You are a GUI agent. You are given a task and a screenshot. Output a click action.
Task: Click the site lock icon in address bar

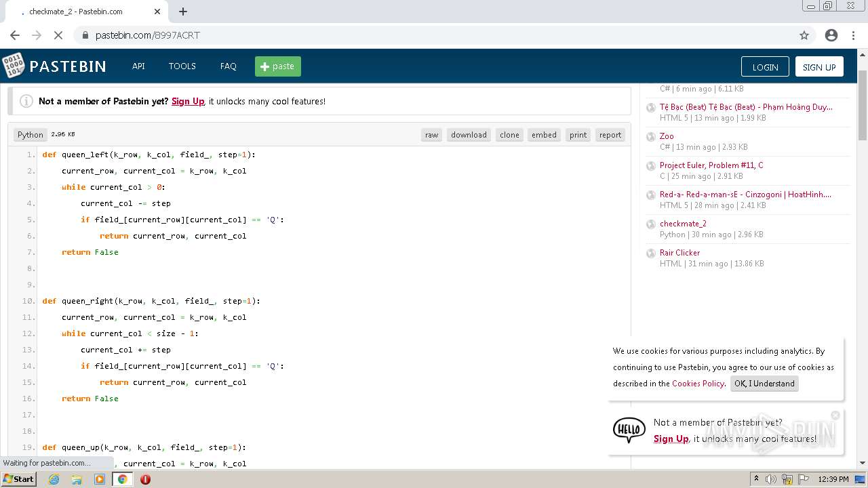coord(85,35)
